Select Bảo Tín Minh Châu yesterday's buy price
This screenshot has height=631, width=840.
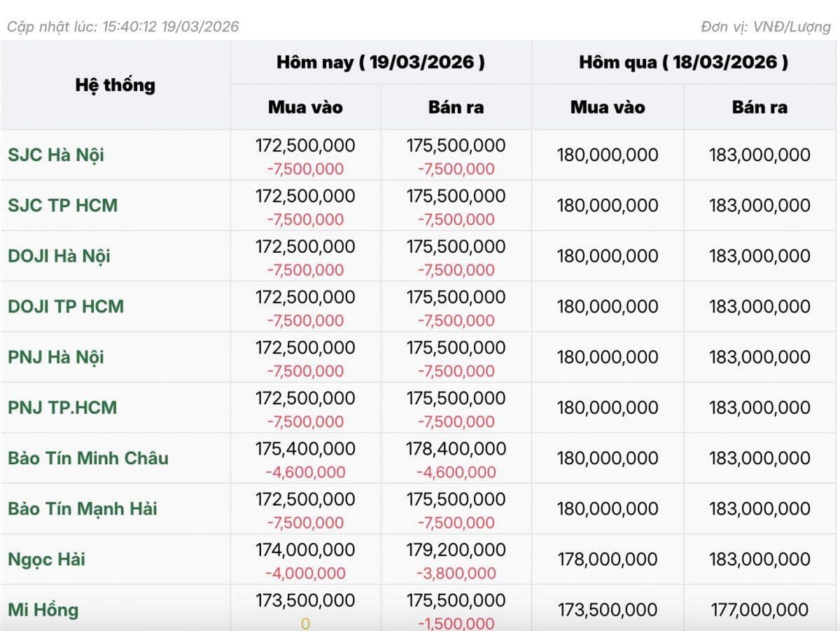608,458
